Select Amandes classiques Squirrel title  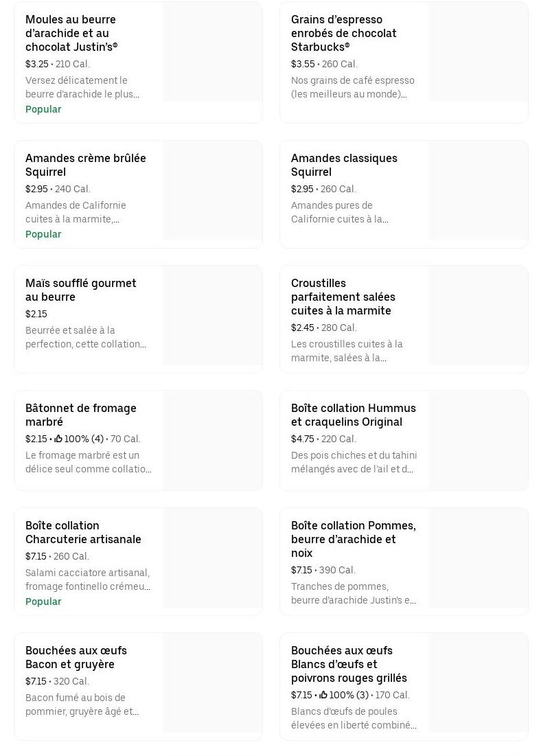click(x=344, y=165)
